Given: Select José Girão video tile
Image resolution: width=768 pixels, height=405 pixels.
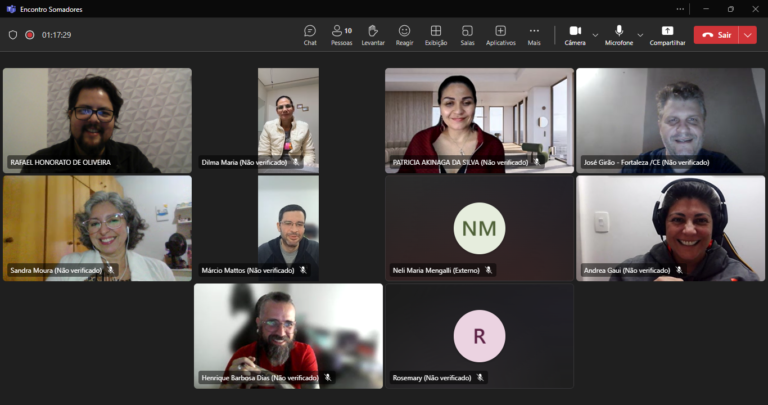Looking at the screenshot, I should tap(670, 120).
